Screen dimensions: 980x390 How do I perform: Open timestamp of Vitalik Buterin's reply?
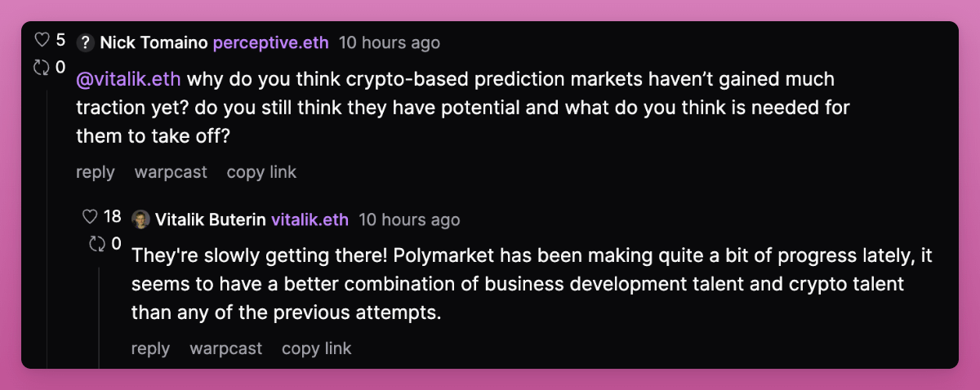(x=409, y=219)
